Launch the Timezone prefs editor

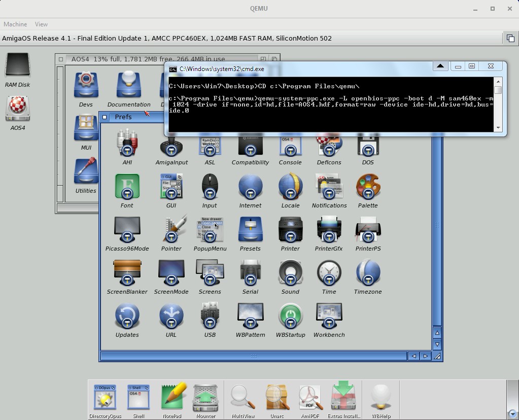pyautogui.click(x=368, y=274)
